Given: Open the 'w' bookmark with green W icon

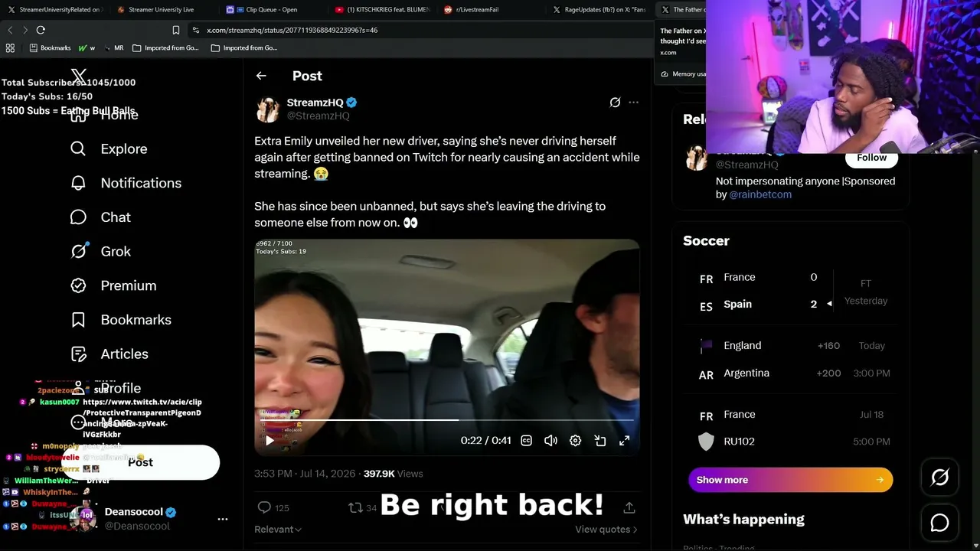Looking at the screenshot, I should [x=87, y=47].
